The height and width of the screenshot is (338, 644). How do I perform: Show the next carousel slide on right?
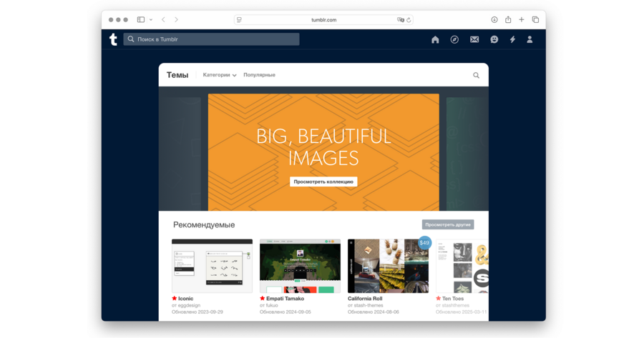pyautogui.click(x=467, y=152)
